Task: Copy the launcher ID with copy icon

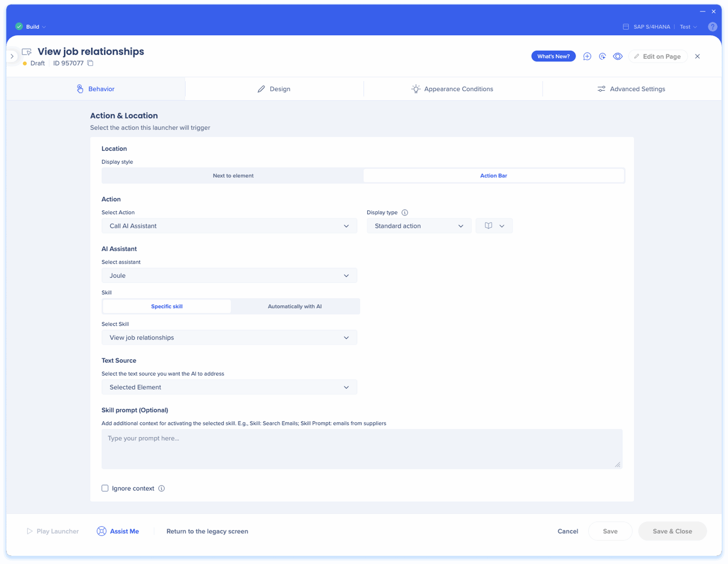Action: [90, 63]
